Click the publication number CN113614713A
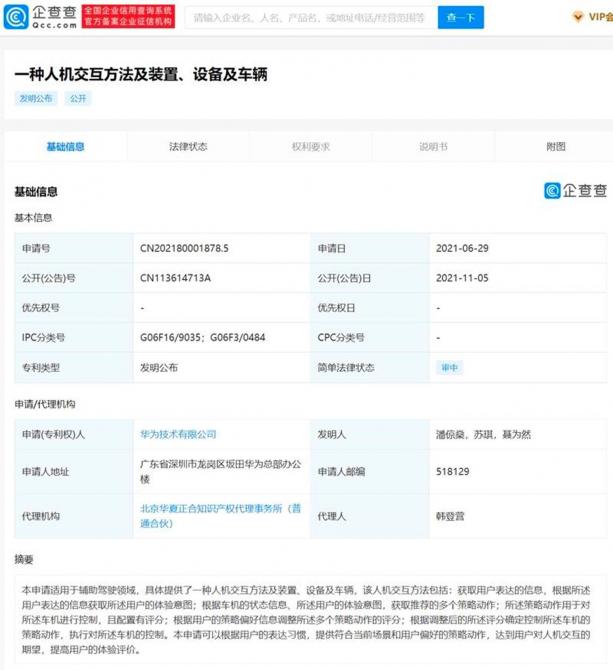The width and height of the screenshot is (613, 670). pos(175,278)
